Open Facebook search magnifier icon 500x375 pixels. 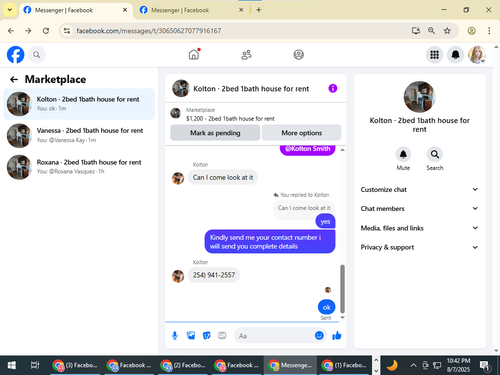pos(37,55)
